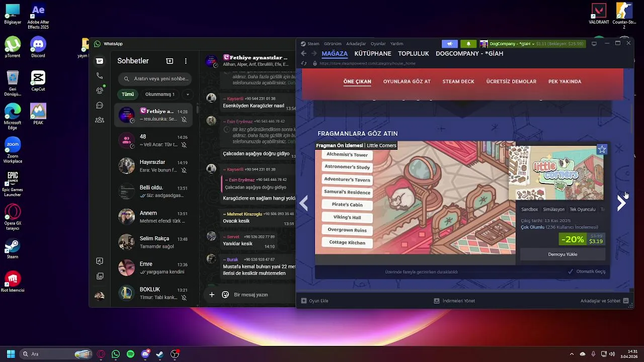Open Arkadaşlar ve Sohbet friends icon
644x362 pixels.
click(x=626, y=301)
